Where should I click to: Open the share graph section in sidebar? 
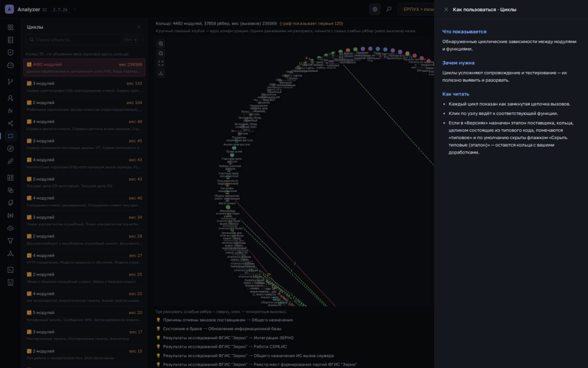tap(10, 123)
